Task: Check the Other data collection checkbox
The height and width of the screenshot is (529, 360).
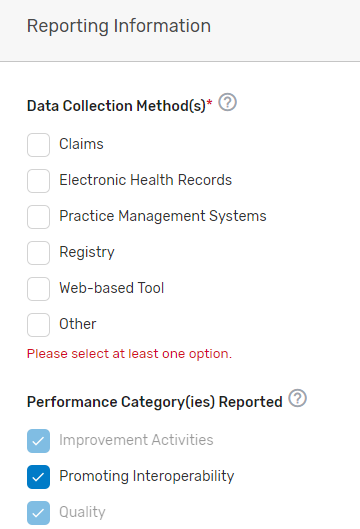Action: tap(38, 325)
